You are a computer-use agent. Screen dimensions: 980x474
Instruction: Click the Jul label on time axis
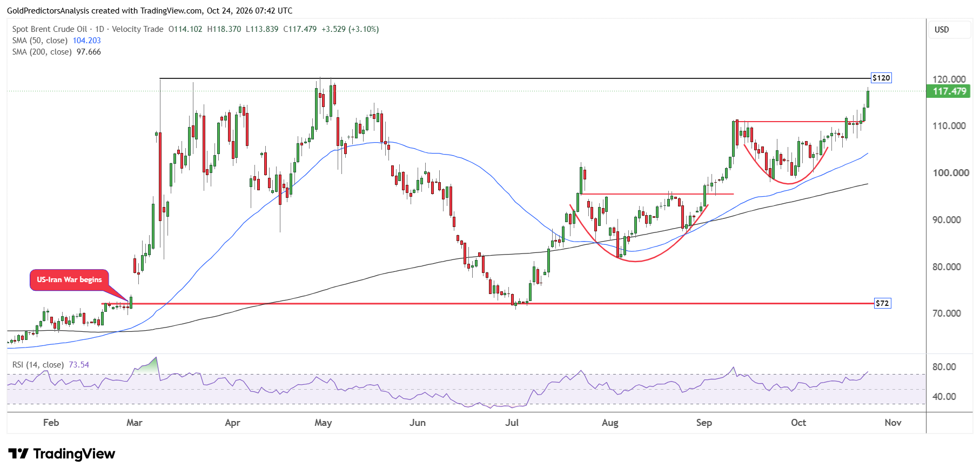[x=512, y=423]
